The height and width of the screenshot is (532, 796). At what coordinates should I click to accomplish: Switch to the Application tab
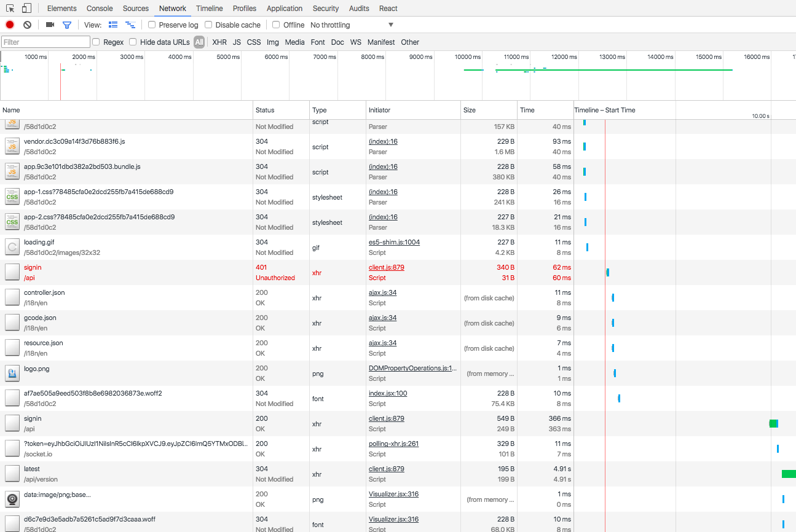coord(285,9)
